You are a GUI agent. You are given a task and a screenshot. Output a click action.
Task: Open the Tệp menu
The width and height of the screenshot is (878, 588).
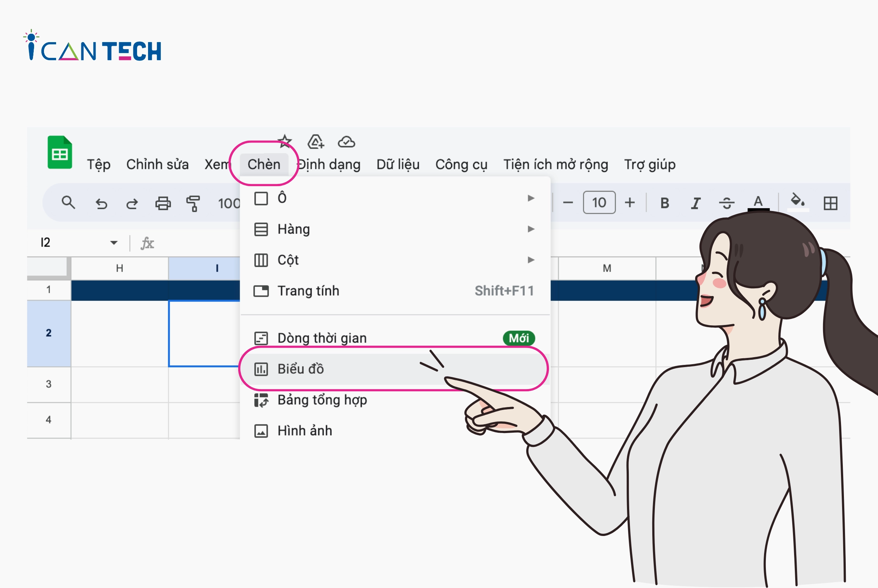pos(99,164)
